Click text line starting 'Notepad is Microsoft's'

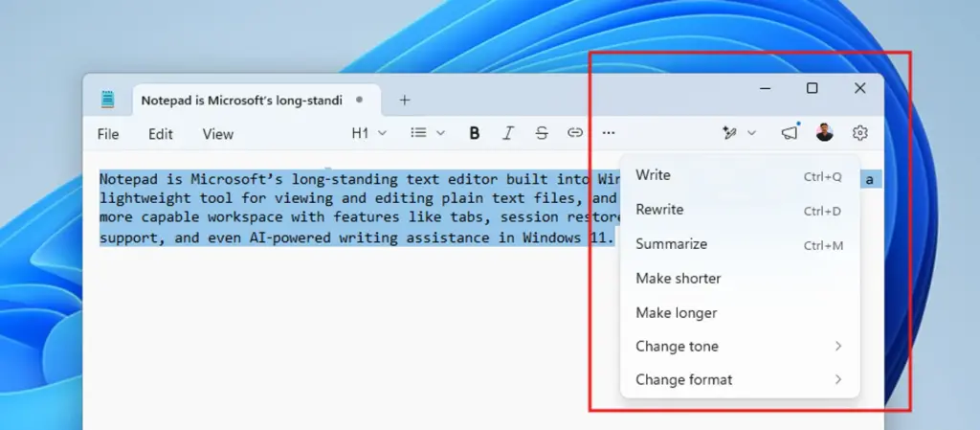click(x=359, y=179)
